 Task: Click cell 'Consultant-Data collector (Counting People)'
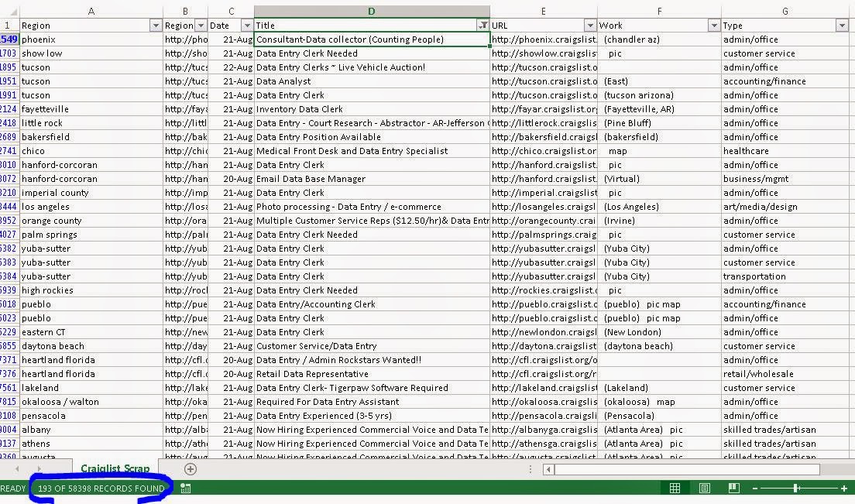pos(372,39)
